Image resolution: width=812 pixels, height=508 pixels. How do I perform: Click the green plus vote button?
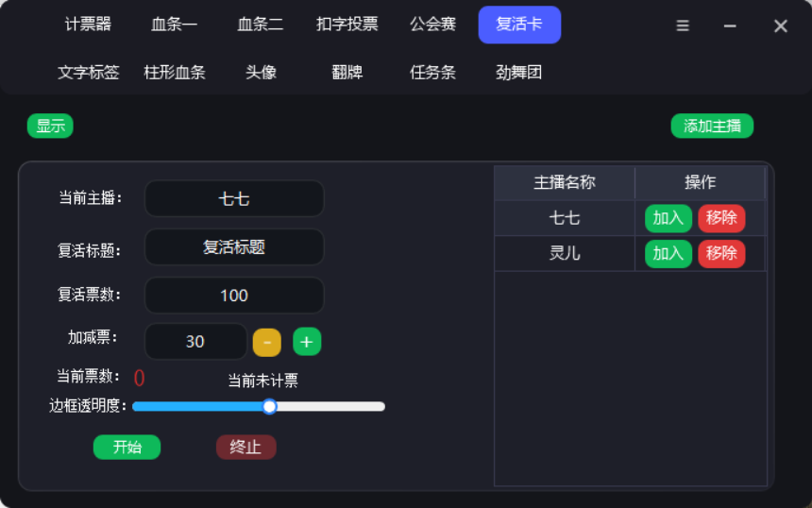pyautogui.click(x=307, y=342)
